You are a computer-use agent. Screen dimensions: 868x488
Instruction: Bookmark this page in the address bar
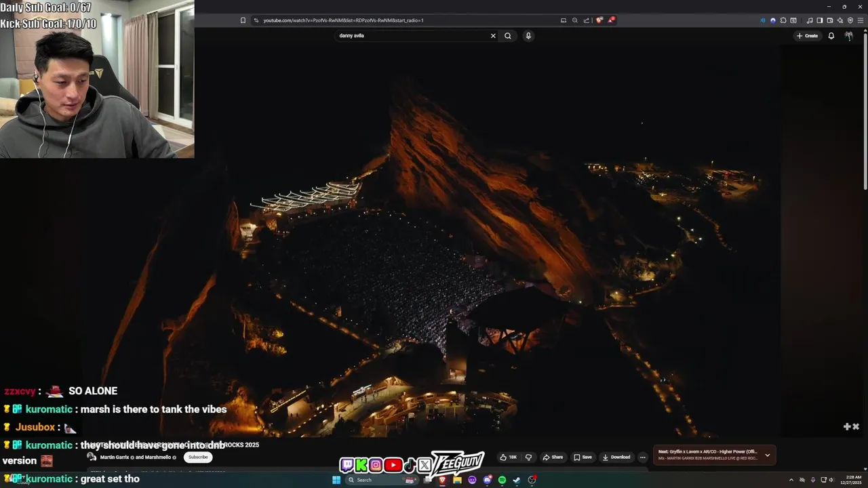(x=243, y=20)
